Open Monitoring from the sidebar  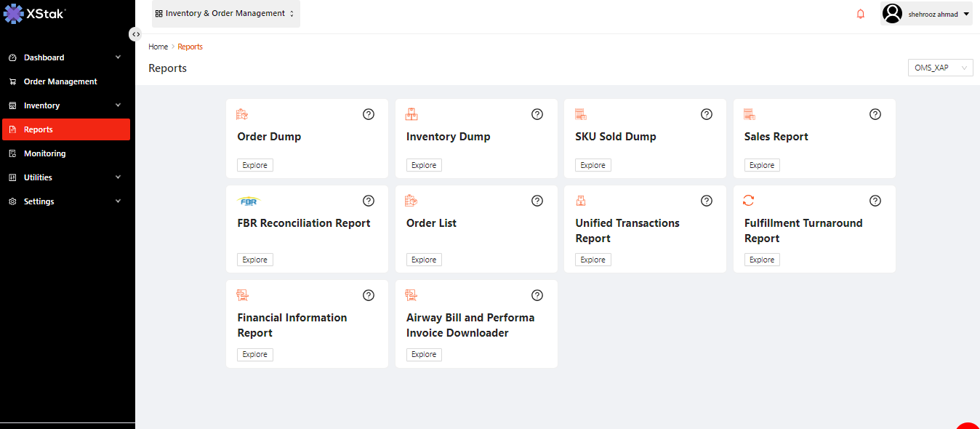(44, 153)
